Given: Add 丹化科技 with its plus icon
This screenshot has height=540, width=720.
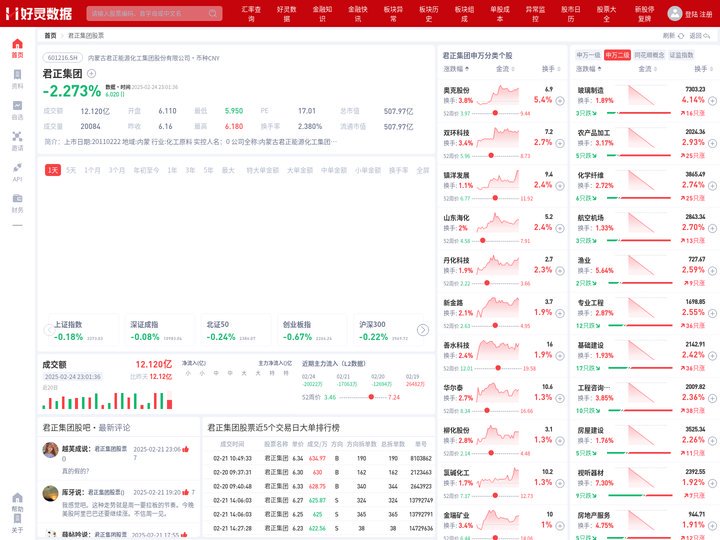Looking at the screenshot, I should (x=560, y=271).
